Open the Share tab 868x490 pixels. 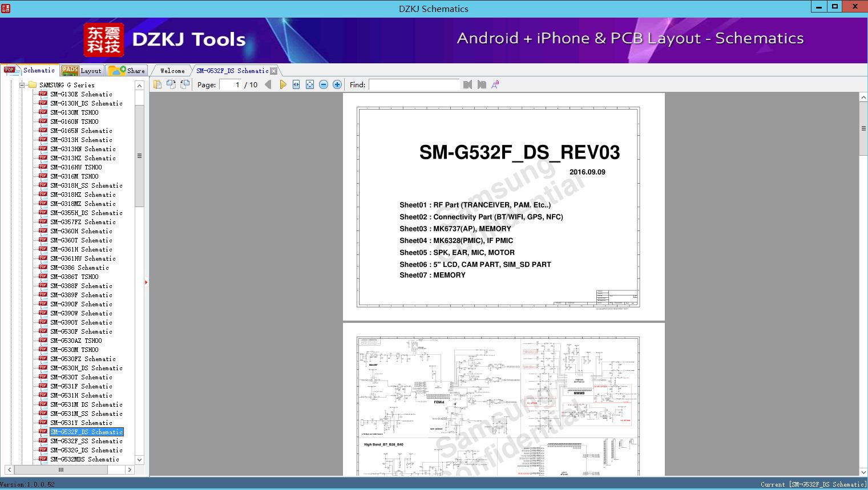(127, 71)
